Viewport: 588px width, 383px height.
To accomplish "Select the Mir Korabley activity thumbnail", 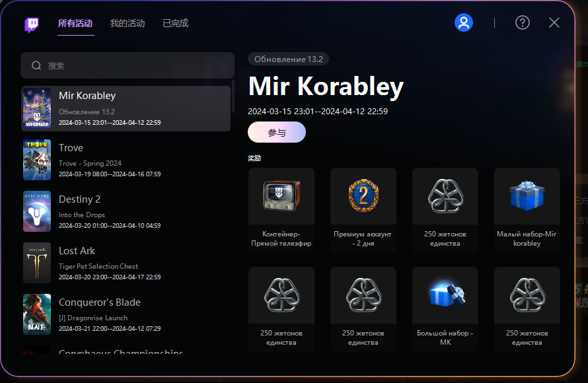I will point(37,108).
